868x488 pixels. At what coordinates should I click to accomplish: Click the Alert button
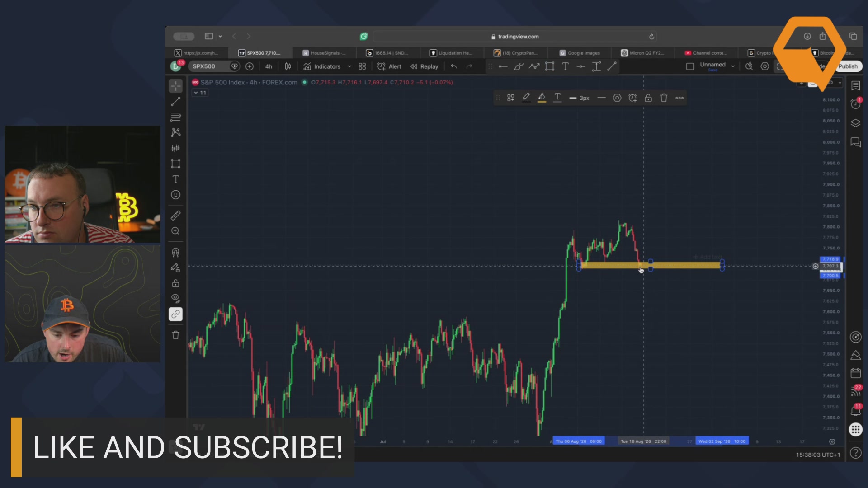click(x=389, y=66)
